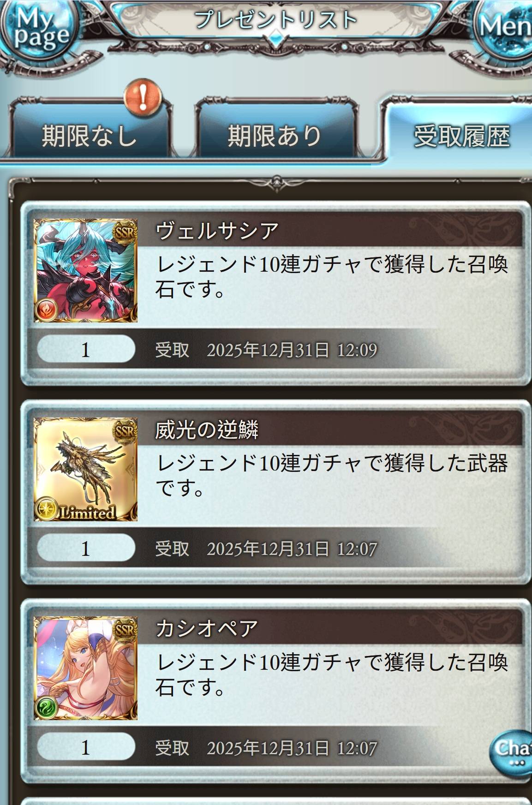This screenshot has width=532, height=805.
Task: Open the Menu orb button
Action: point(504,28)
